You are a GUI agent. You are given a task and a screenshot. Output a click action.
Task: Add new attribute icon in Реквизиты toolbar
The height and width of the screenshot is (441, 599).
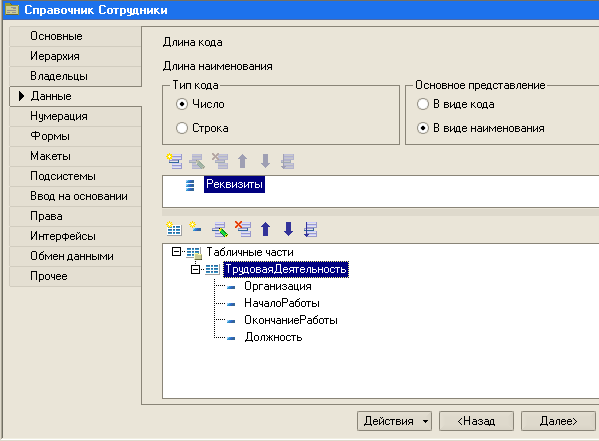174,161
